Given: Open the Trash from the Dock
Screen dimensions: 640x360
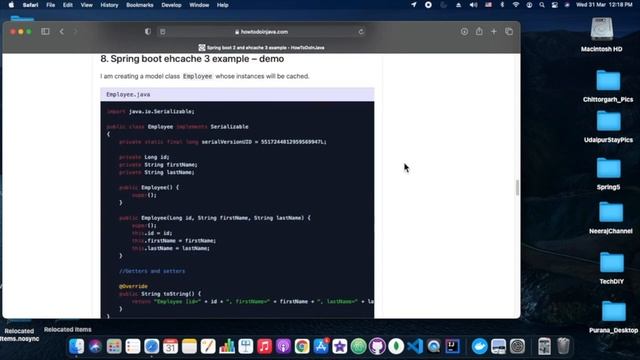Looking at the screenshot, I should point(563,346).
